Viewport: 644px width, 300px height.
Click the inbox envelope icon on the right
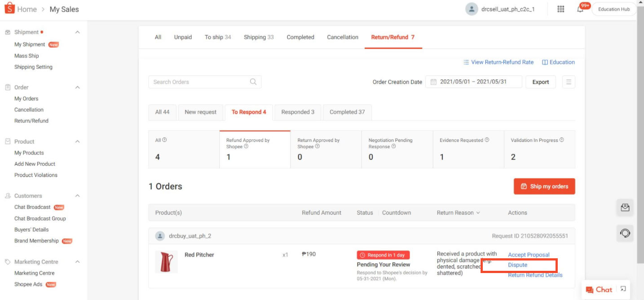(624, 208)
